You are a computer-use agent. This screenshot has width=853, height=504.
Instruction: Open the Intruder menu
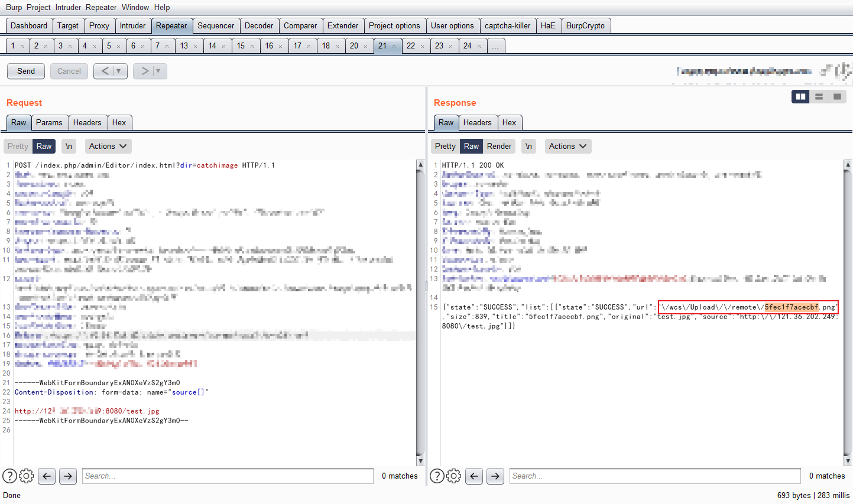pos(69,7)
